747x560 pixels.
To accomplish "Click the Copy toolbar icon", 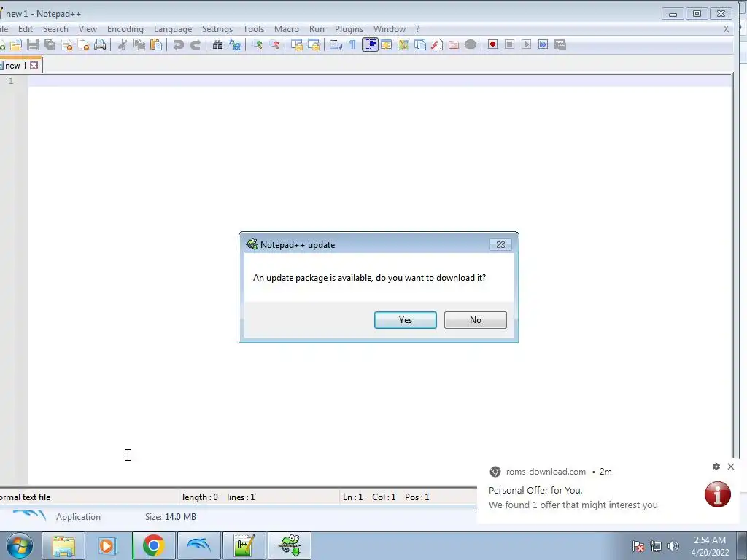I will [x=139, y=44].
